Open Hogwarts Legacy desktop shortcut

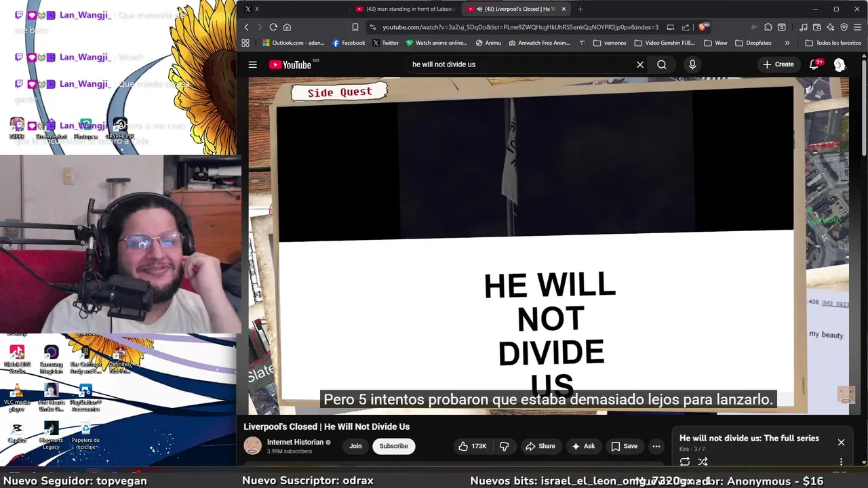click(51, 436)
